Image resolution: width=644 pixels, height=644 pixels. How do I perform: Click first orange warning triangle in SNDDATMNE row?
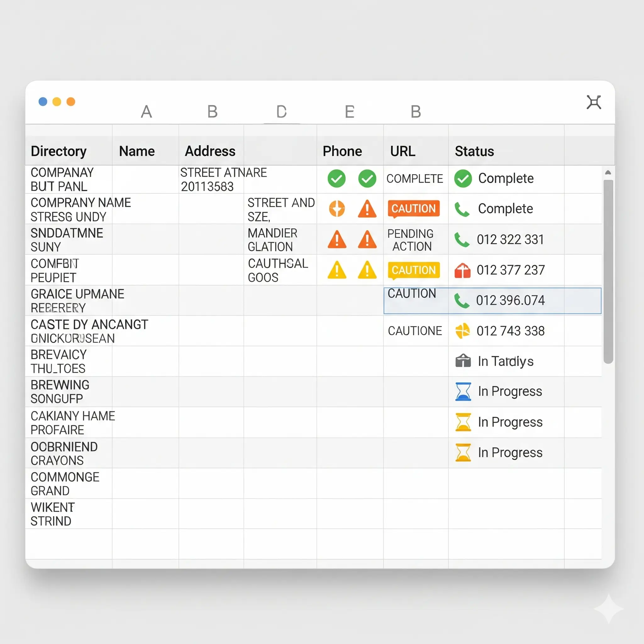tap(337, 239)
